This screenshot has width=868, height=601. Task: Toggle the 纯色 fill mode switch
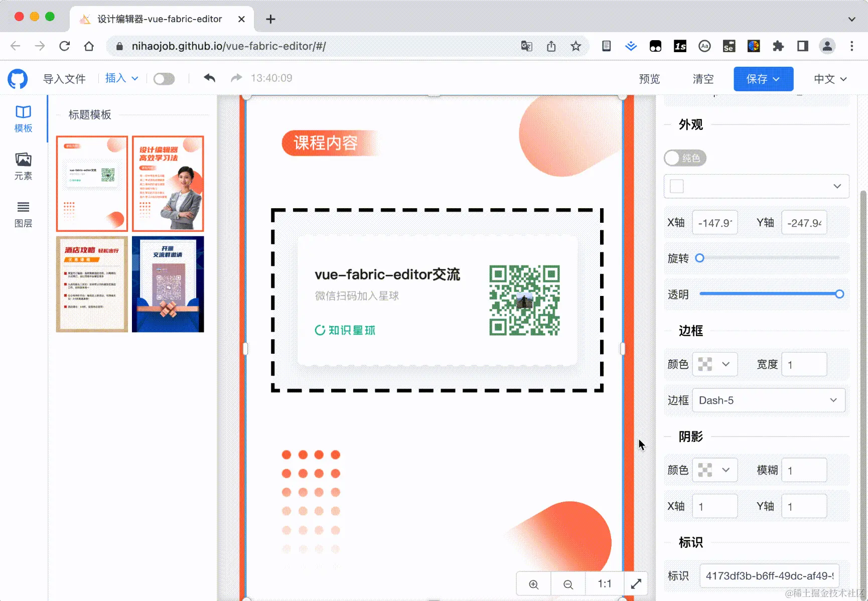click(685, 158)
